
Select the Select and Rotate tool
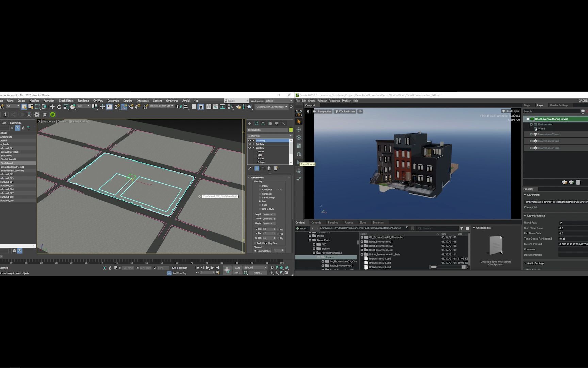[x=59, y=106]
